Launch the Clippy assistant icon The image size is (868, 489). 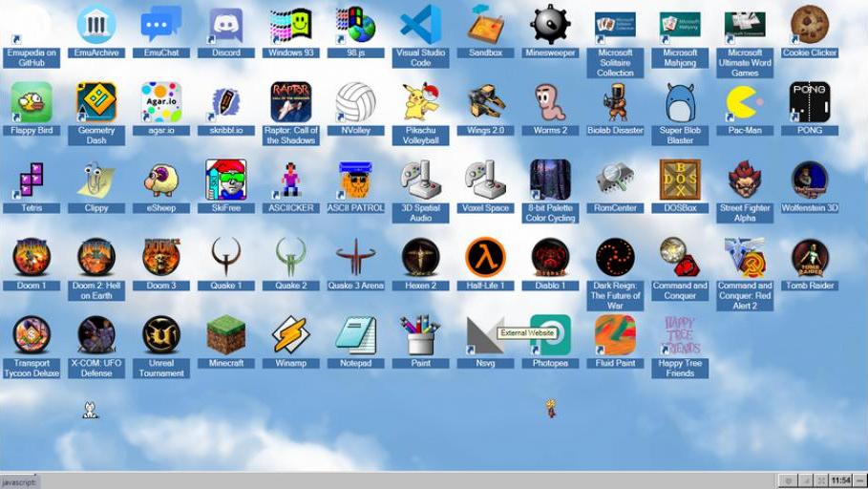coord(96,180)
